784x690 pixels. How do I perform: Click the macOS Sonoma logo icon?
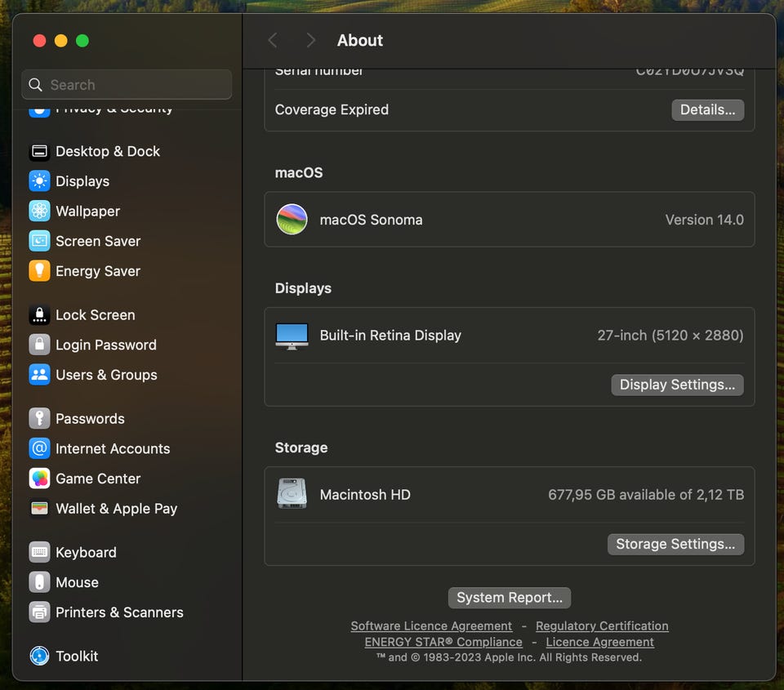292,220
